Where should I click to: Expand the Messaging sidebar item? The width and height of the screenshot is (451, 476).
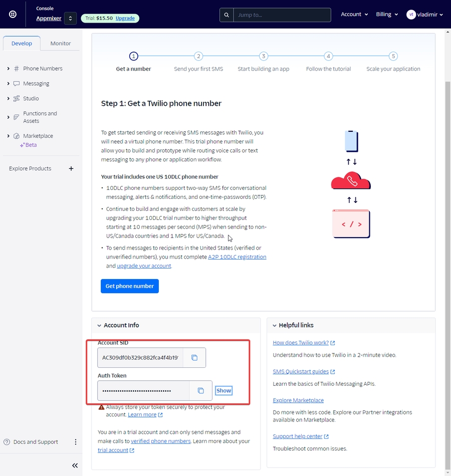coord(9,84)
